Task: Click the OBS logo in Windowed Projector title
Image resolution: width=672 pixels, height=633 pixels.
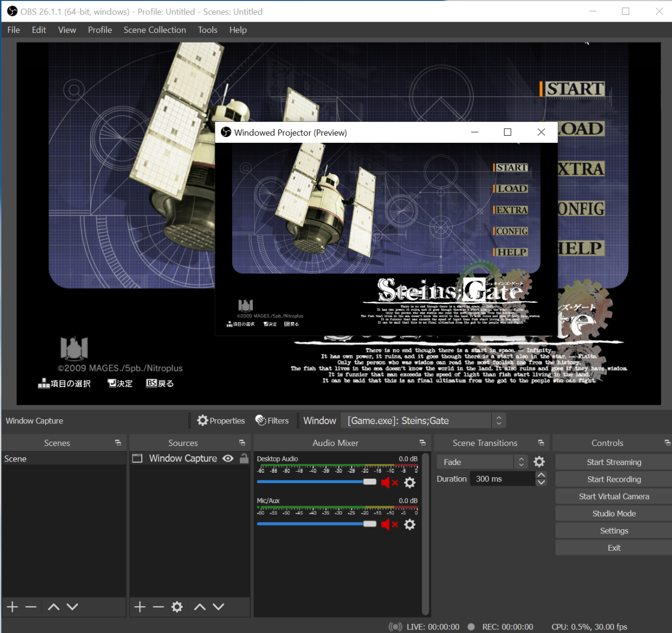Action: [226, 132]
